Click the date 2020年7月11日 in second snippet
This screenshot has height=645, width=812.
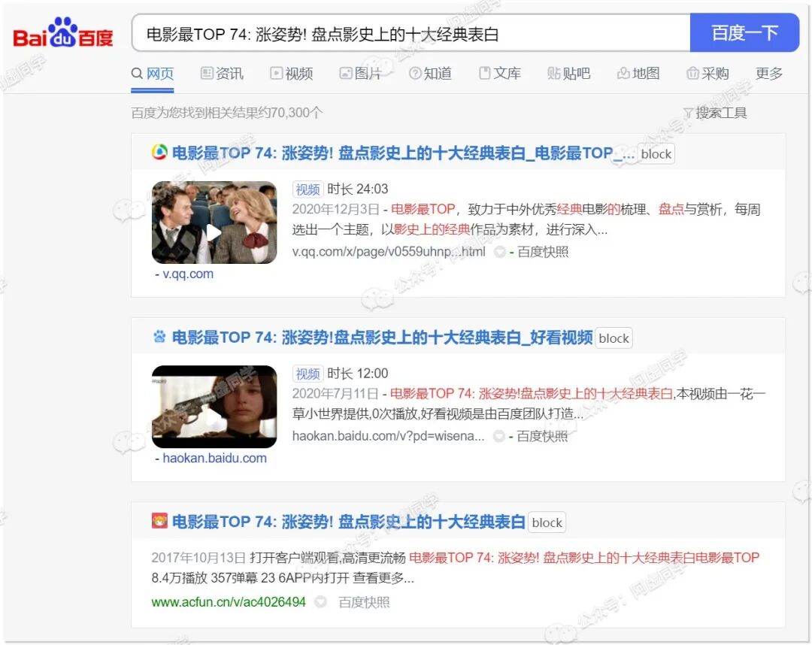tap(335, 393)
